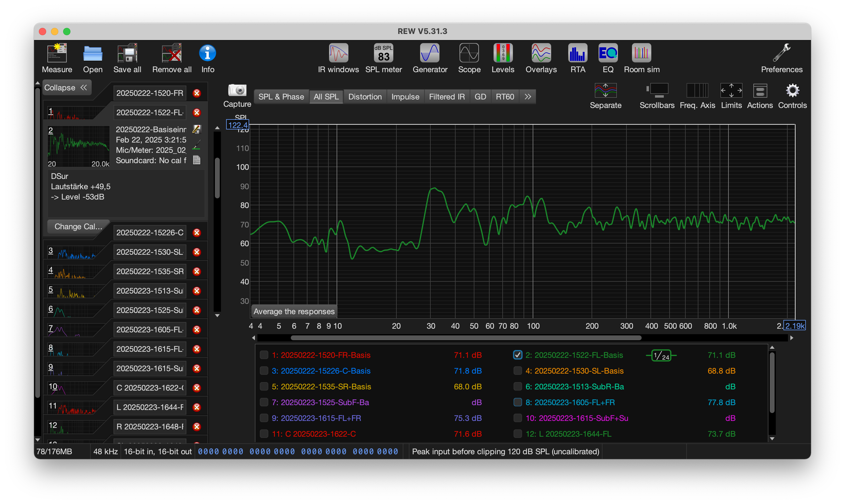Open graph Controls gear icon
The image size is (845, 504).
point(792,91)
